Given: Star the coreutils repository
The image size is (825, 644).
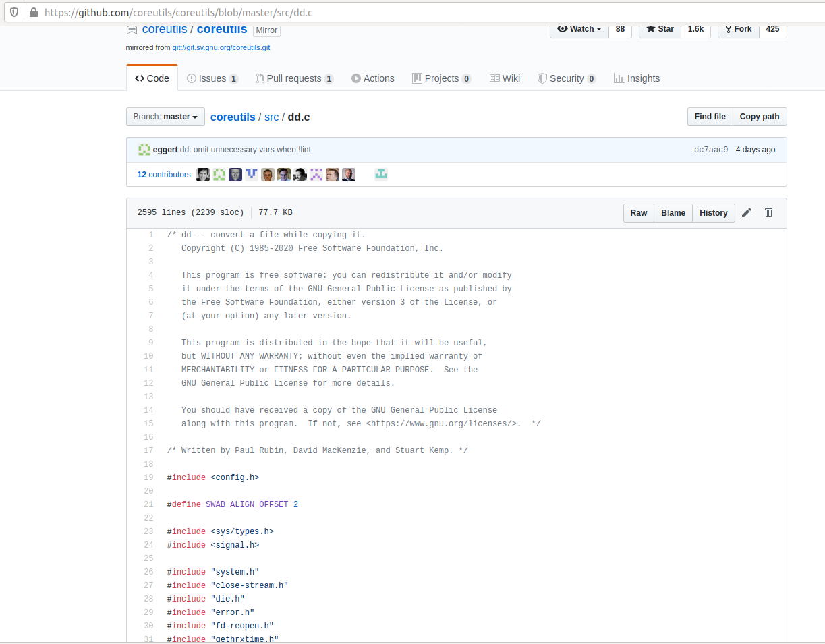Looking at the screenshot, I should [660, 30].
